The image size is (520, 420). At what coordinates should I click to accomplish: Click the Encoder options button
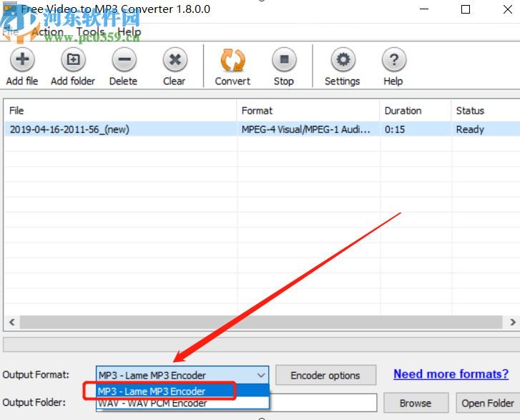[x=325, y=375]
